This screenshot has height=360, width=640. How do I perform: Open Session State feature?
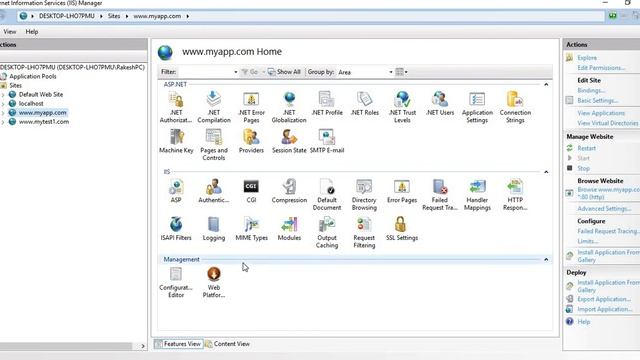coord(289,141)
